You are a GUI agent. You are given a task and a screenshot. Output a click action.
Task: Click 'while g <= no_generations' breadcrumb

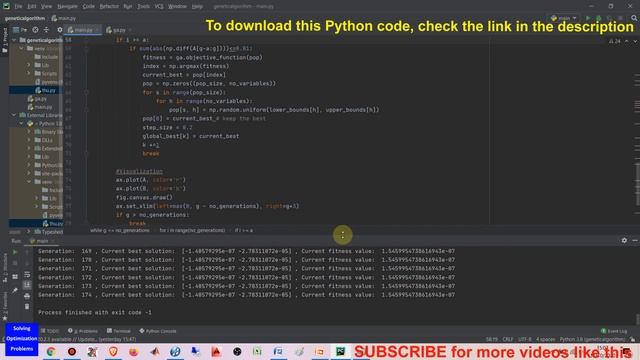(120, 230)
